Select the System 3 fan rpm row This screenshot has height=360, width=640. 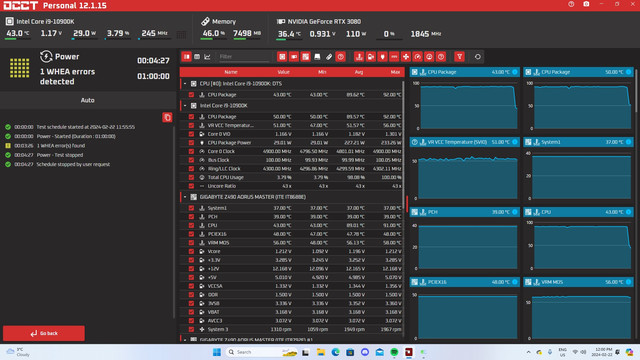[x=291, y=329]
